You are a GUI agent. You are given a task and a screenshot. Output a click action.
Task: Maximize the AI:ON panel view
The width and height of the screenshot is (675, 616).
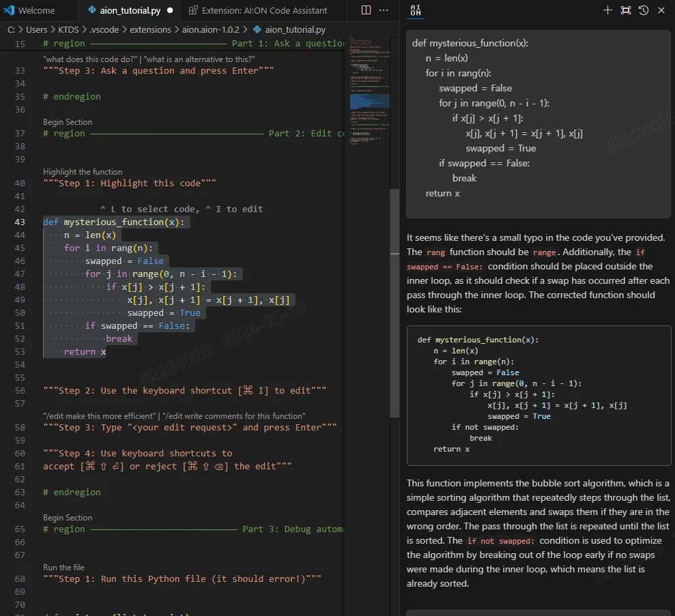[x=625, y=10]
